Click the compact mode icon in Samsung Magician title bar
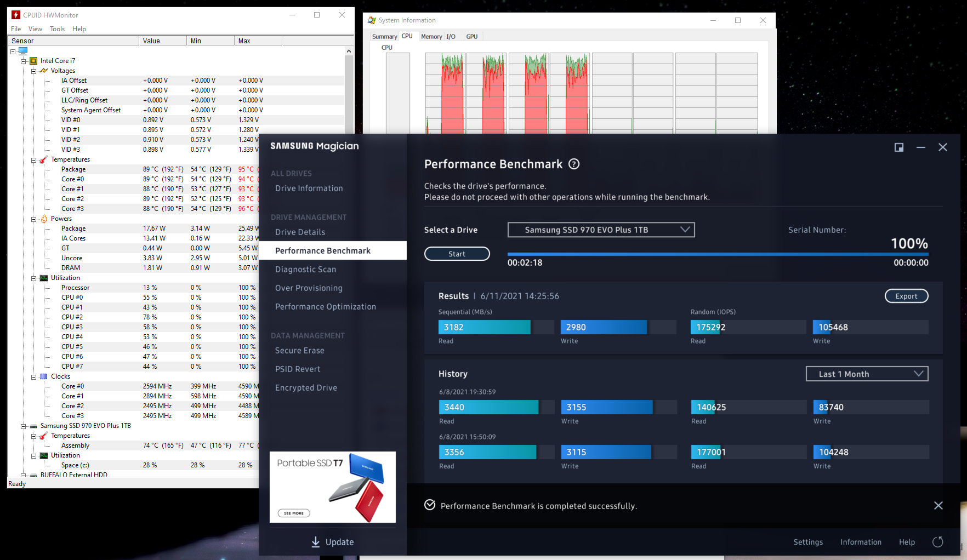 899,147
